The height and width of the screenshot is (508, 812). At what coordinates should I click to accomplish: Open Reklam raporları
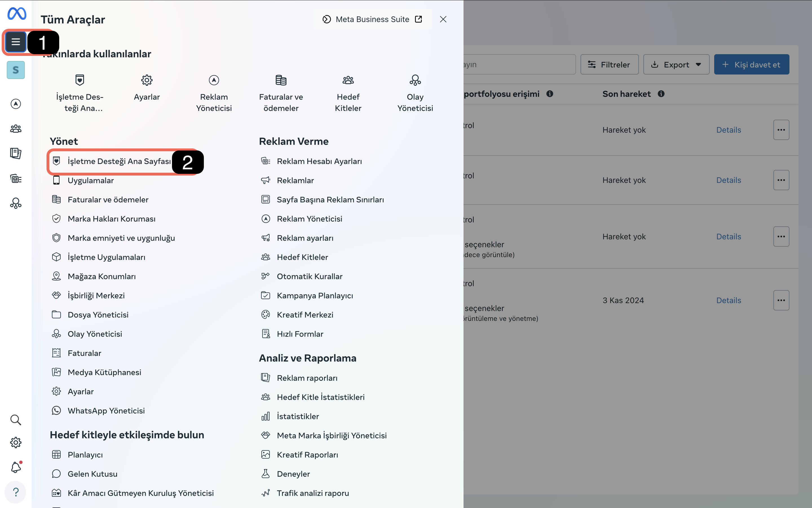tap(300, 378)
